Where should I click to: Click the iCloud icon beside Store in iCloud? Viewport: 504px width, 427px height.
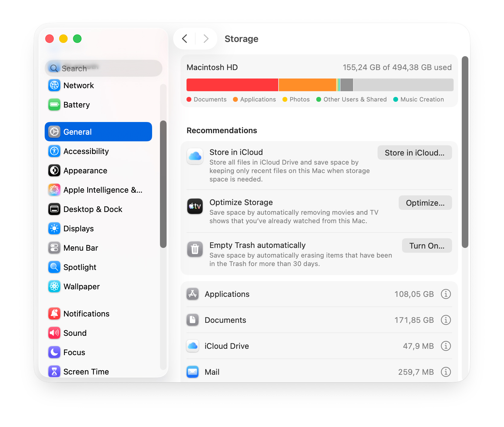tap(195, 156)
